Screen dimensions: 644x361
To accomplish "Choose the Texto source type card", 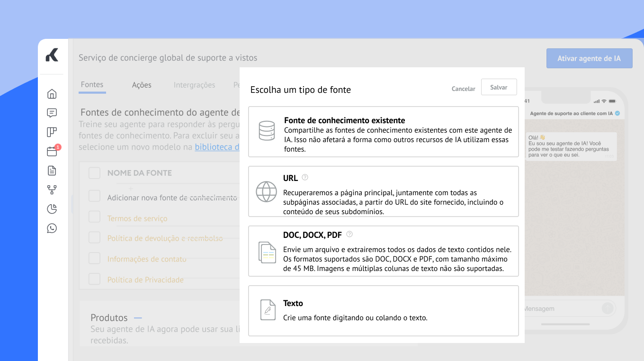I will [383, 310].
